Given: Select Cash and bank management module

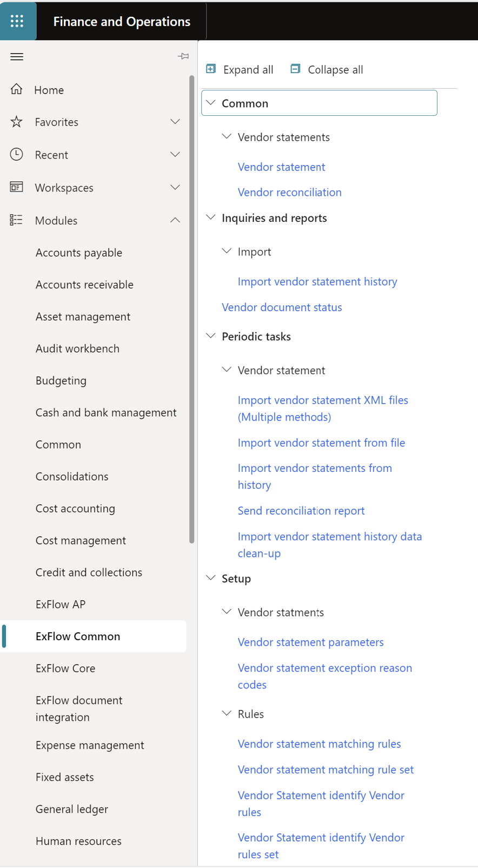Looking at the screenshot, I should (106, 412).
